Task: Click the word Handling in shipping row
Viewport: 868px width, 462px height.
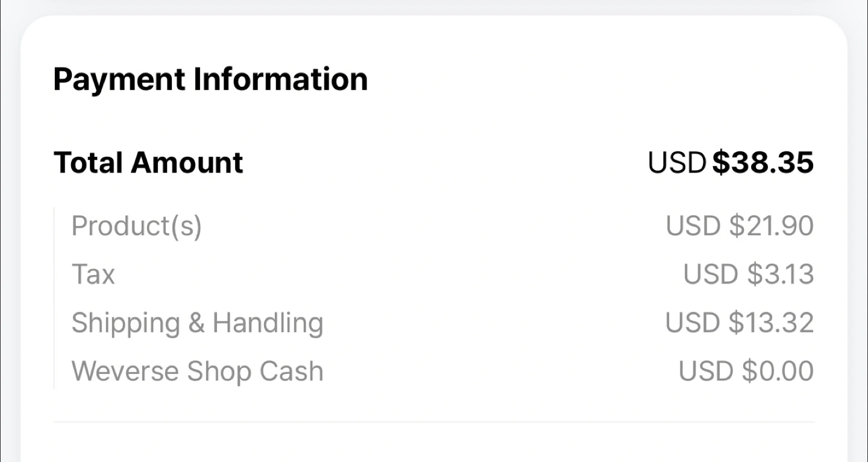Action: [268, 323]
